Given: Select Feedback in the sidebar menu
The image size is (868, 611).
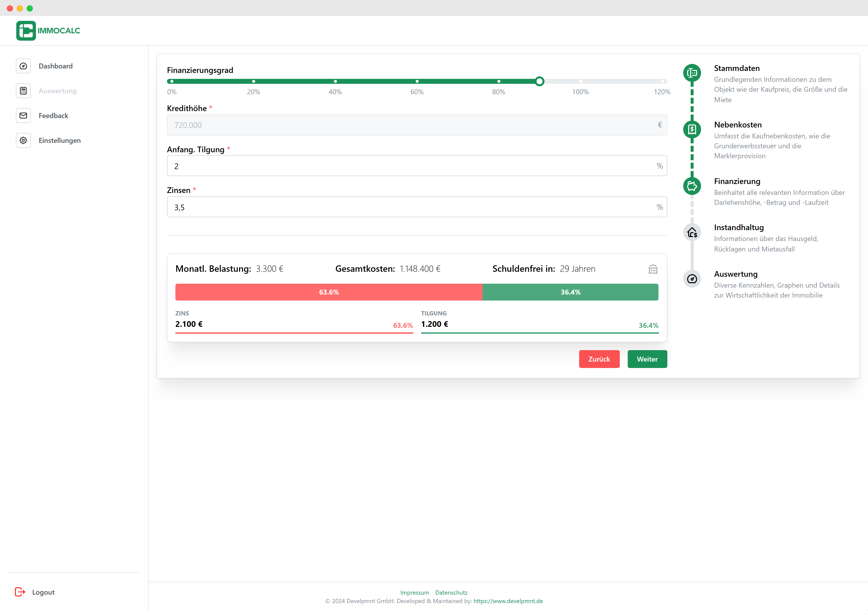Looking at the screenshot, I should coord(53,115).
